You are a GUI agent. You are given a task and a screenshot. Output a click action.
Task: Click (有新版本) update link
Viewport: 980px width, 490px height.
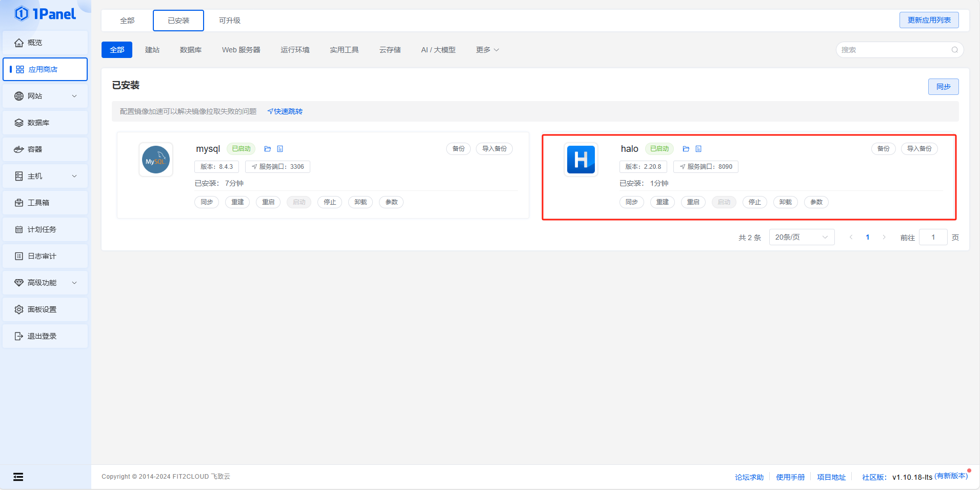(x=951, y=476)
